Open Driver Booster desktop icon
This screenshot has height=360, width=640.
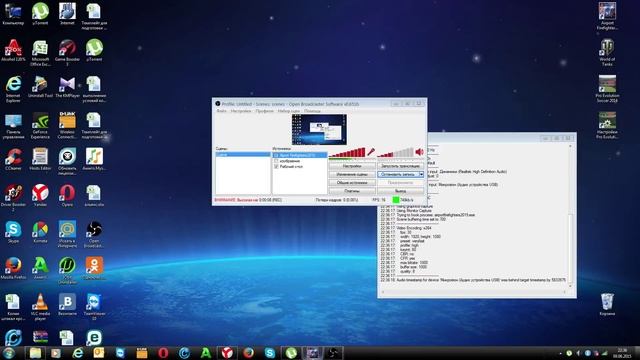coord(13,198)
